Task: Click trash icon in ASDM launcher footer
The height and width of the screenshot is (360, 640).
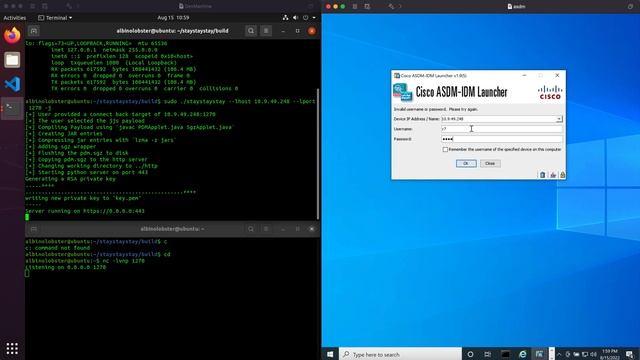Action: tap(542, 175)
